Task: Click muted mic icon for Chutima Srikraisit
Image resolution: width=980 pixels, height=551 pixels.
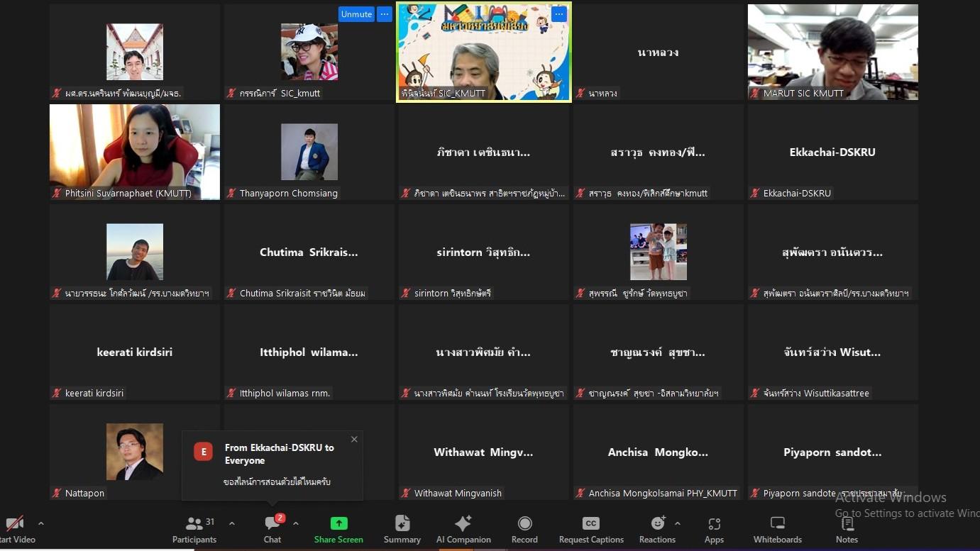Action: click(232, 293)
